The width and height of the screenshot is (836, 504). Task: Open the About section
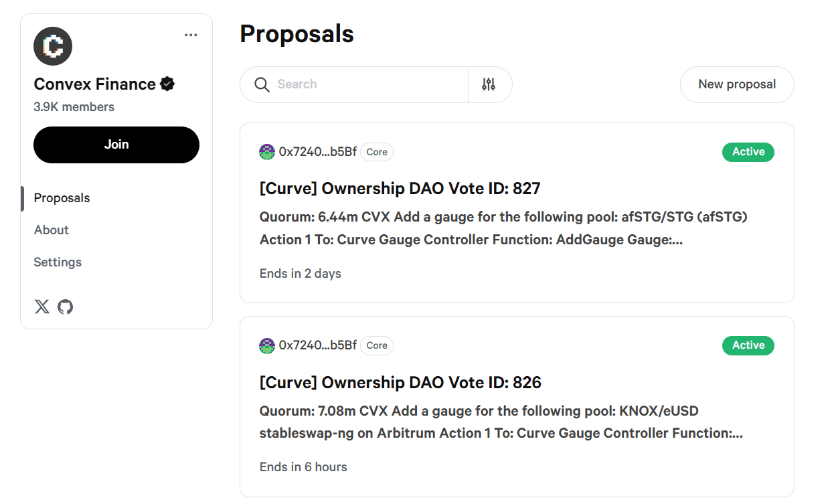tap(52, 230)
